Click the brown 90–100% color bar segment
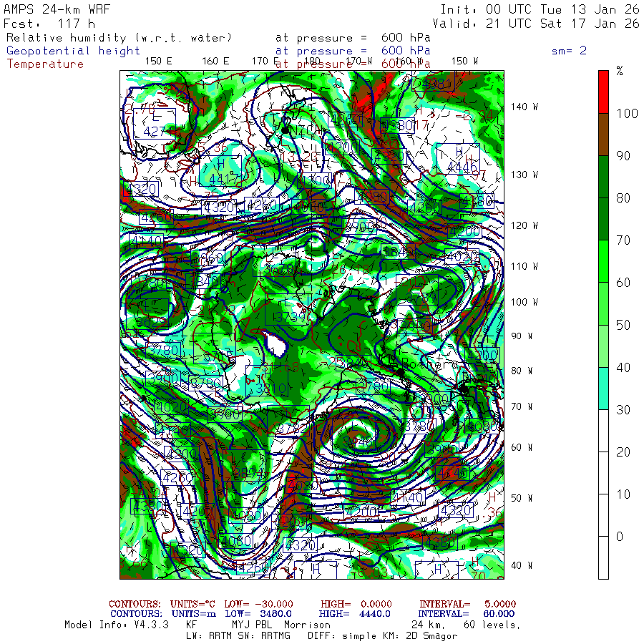Viewport: 644px width, 644px height. coord(604,134)
